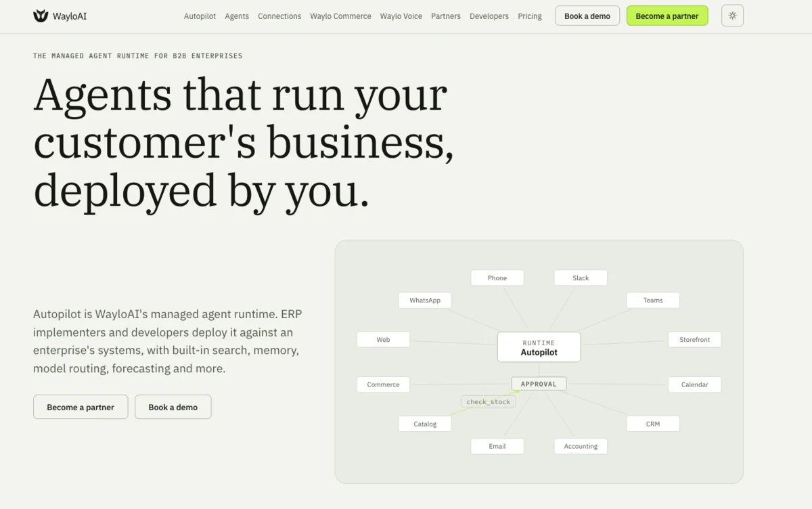Select the Calendar node in diagram
The width and height of the screenshot is (812, 509).
coord(695,384)
